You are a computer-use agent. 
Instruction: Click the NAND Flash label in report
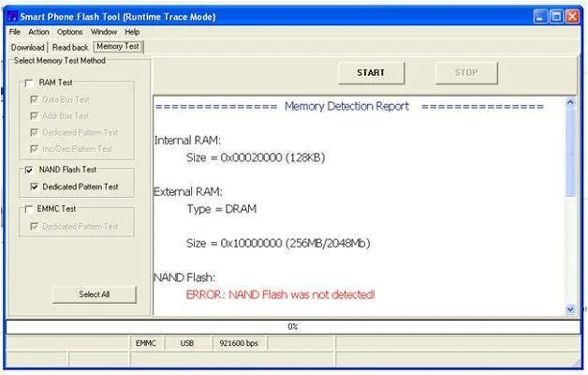coord(184,277)
